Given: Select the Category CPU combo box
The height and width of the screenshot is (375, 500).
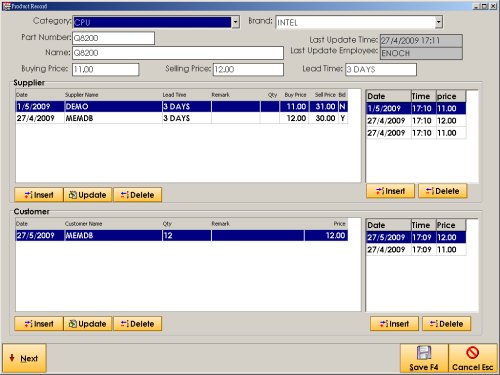Looking at the screenshot, I should (x=156, y=22).
